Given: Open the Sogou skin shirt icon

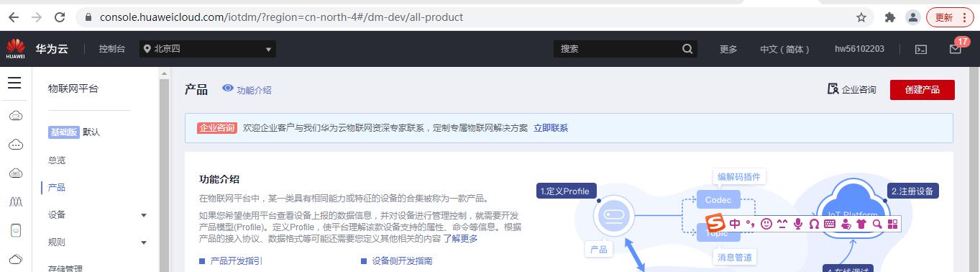Looking at the screenshot, I should tap(861, 224).
